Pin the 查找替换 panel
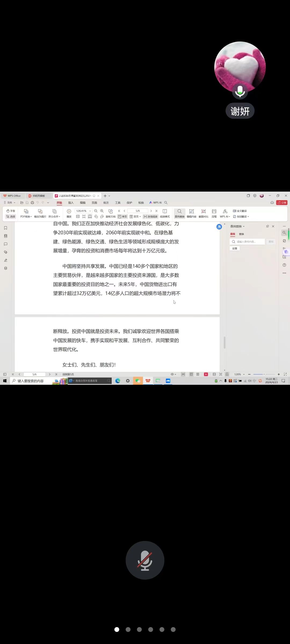This screenshot has width=290, height=644. 267,226
